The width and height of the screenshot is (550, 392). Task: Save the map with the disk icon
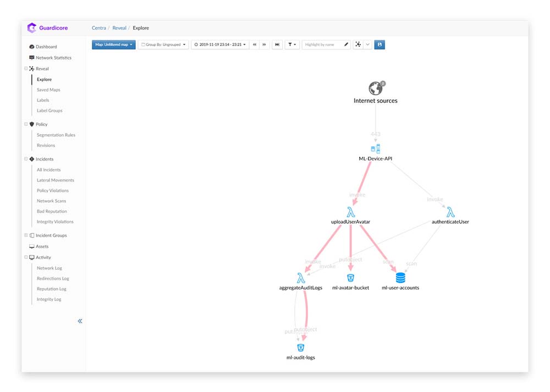click(380, 45)
